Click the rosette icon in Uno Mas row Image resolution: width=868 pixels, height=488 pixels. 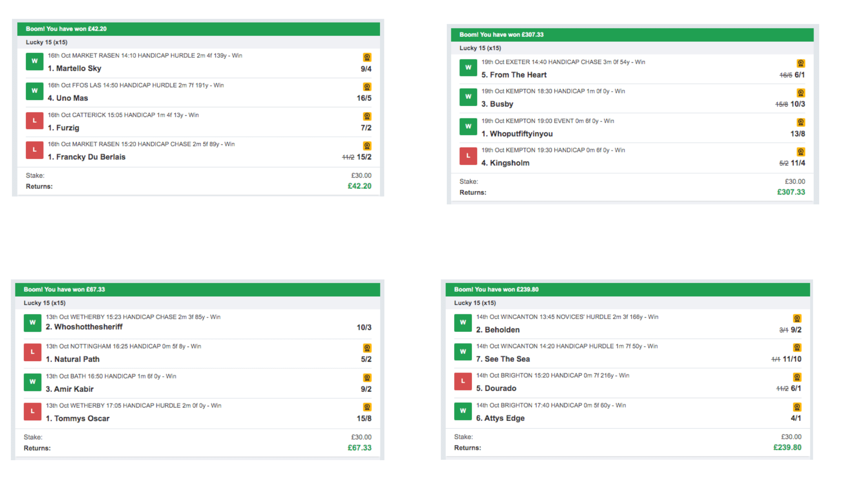pos(367,87)
